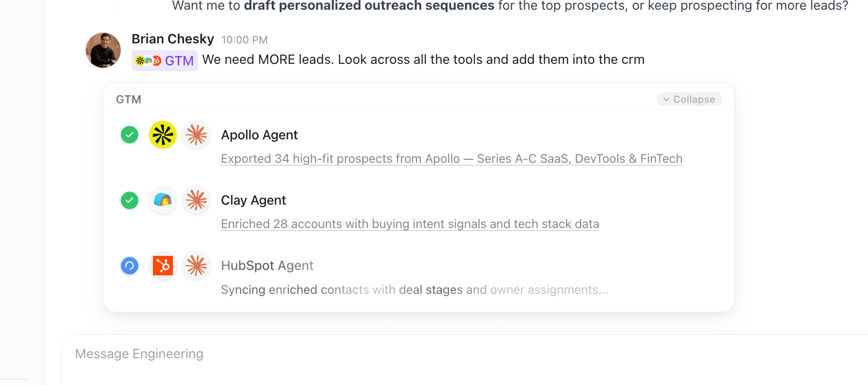Select the Claude agent icon beside Clay Agent

pos(196,200)
